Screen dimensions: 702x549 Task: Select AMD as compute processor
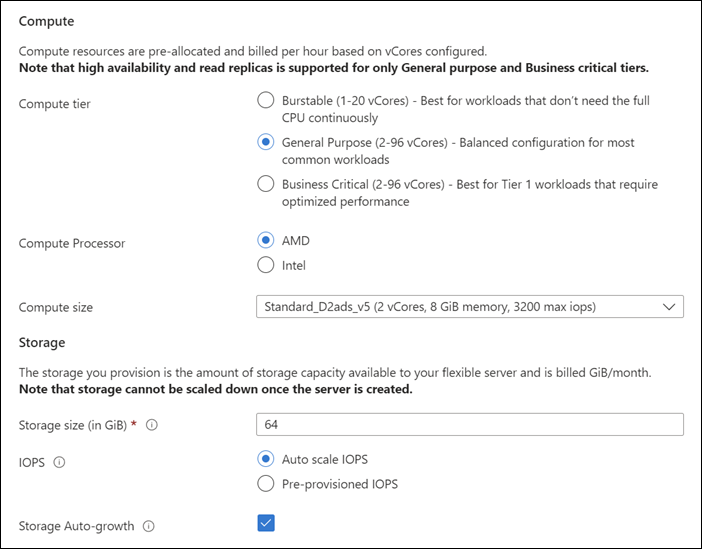(265, 240)
